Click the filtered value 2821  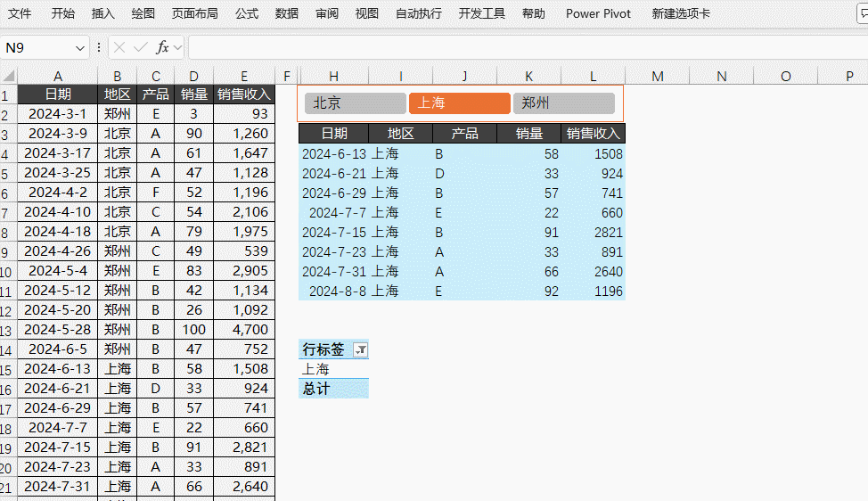(x=594, y=233)
